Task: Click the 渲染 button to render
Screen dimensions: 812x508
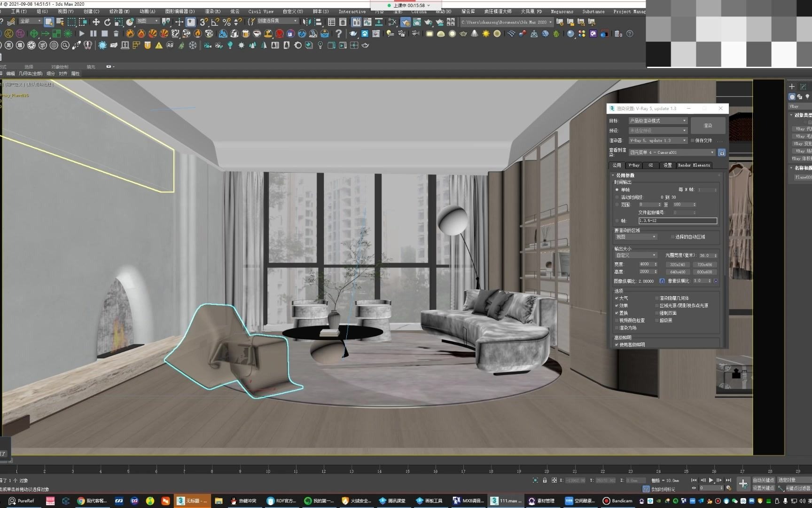Action: click(x=707, y=126)
